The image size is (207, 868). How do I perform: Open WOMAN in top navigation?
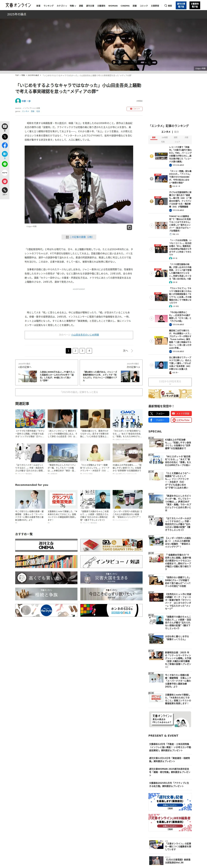[x=113, y=6]
